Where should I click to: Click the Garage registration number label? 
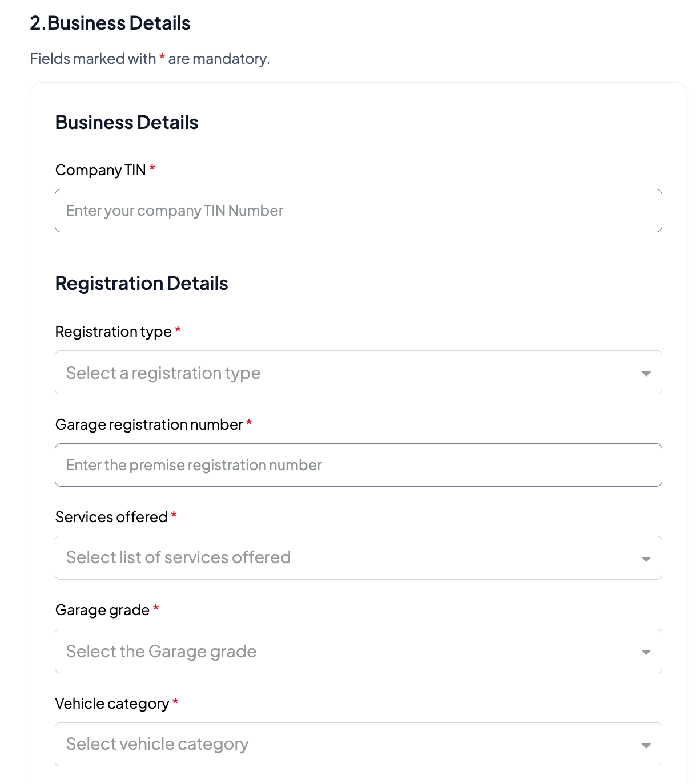149,425
